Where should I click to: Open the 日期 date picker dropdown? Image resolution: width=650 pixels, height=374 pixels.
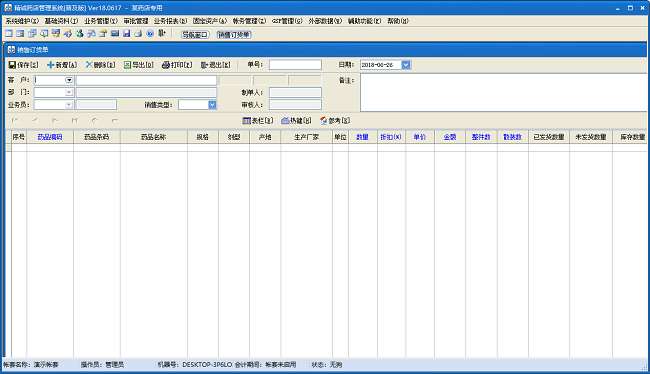(x=406, y=65)
